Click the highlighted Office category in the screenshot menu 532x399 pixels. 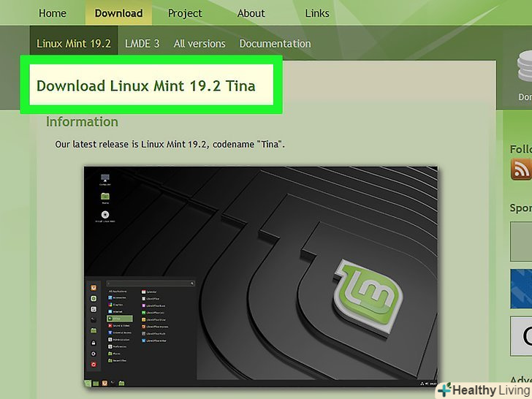pos(119,319)
